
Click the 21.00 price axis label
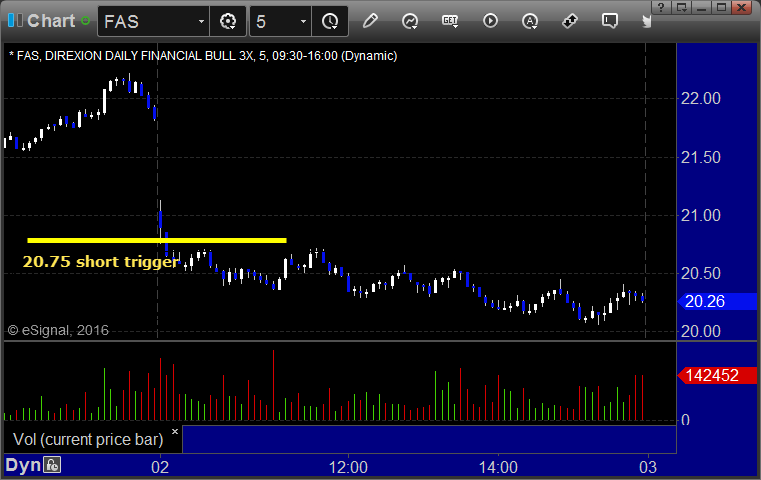(700, 215)
